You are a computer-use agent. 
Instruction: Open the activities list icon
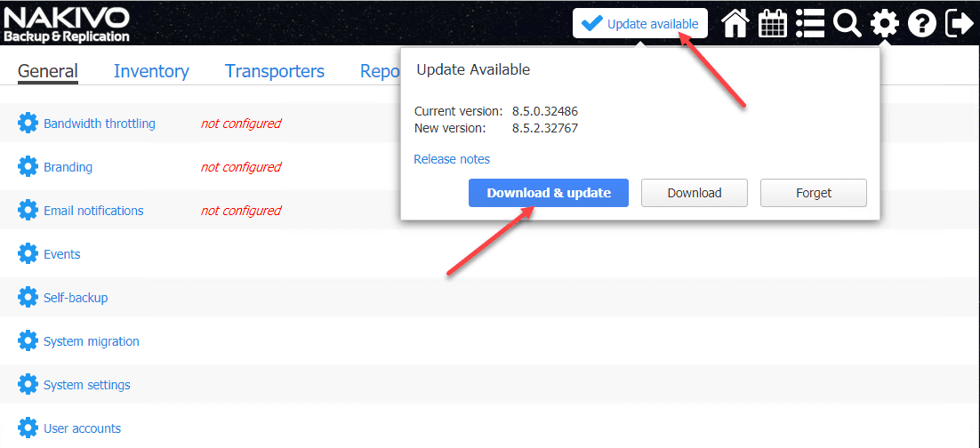811,24
